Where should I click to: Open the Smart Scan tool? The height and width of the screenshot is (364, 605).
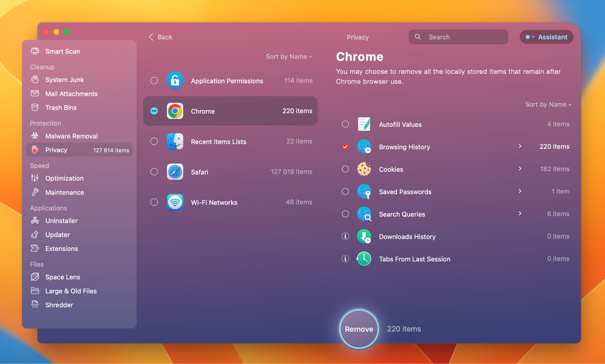pyautogui.click(x=62, y=51)
